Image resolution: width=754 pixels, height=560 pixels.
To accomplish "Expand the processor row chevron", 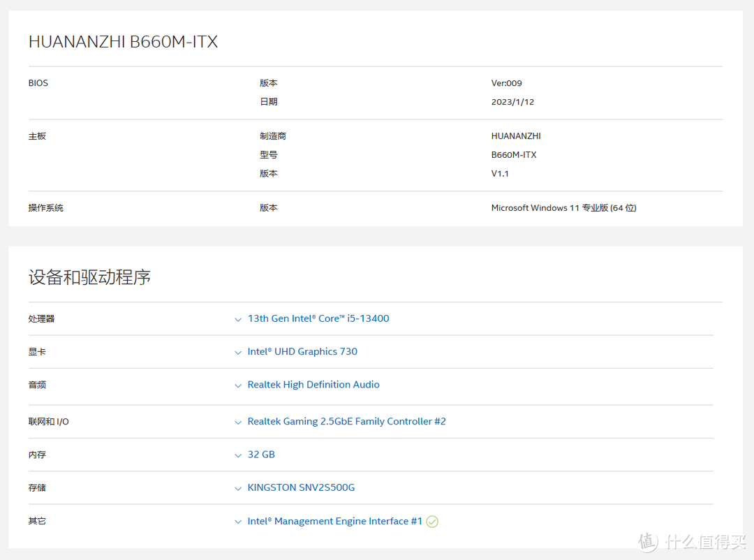I will tap(237, 319).
